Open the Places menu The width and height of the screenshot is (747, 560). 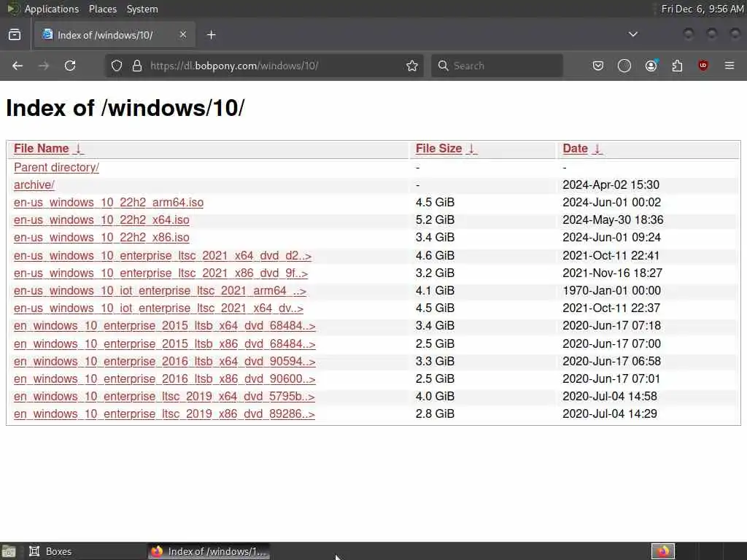tap(102, 9)
